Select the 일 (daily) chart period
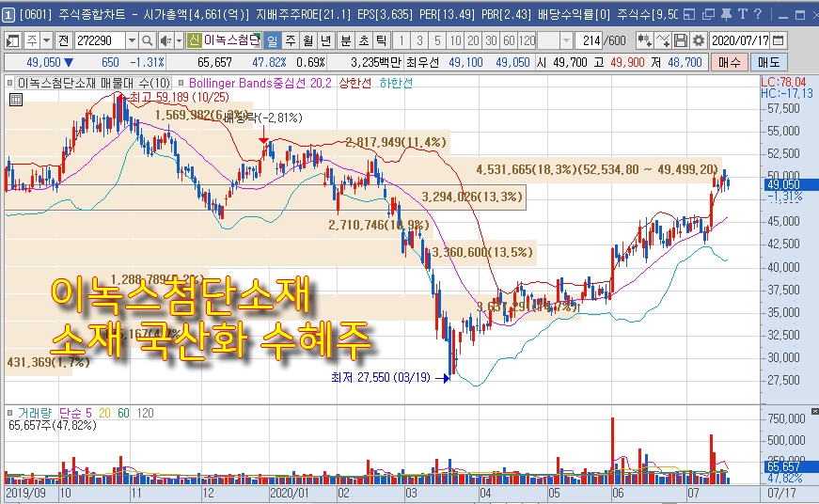 [x=272, y=40]
